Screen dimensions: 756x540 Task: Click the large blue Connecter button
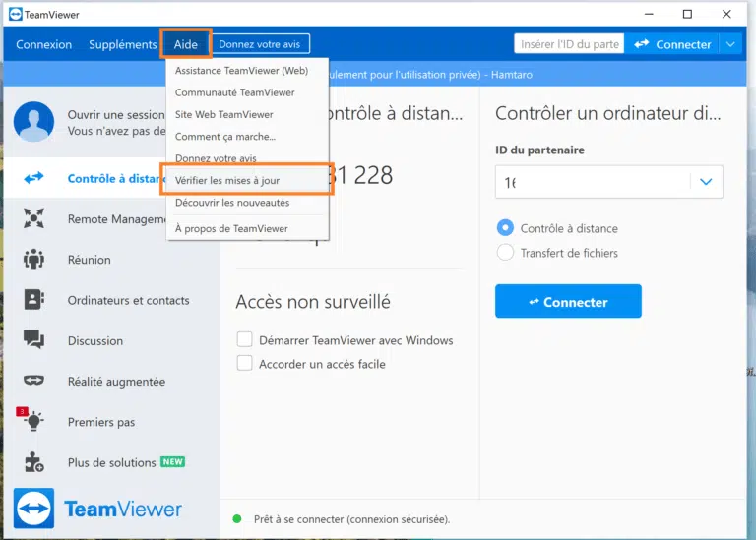pos(568,301)
